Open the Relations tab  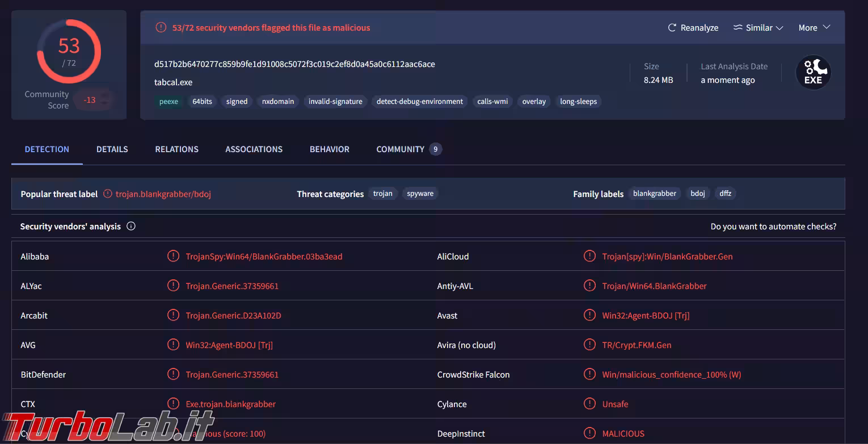[x=176, y=149]
